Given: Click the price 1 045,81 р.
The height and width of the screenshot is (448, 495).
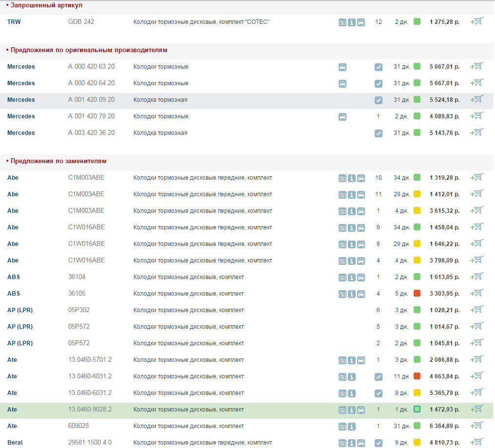Looking at the screenshot, I should click(x=444, y=343).
